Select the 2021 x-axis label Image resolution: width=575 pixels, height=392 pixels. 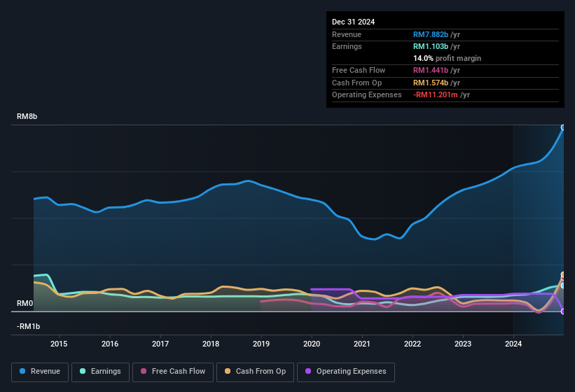tap(362, 344)
